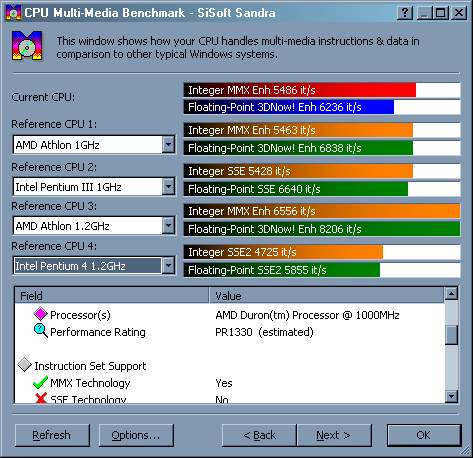Select the Processor(s) row label
This screenshot has height=458, width=473.
pos(80,315)
